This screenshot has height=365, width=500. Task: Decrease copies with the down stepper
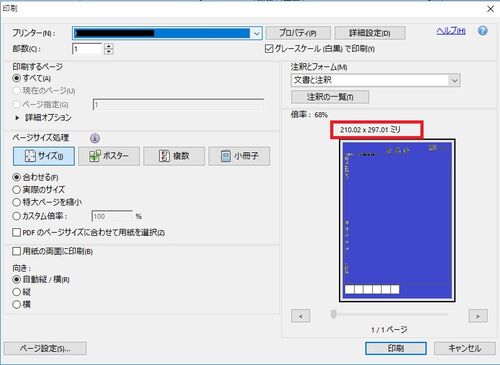pos(109,52)
